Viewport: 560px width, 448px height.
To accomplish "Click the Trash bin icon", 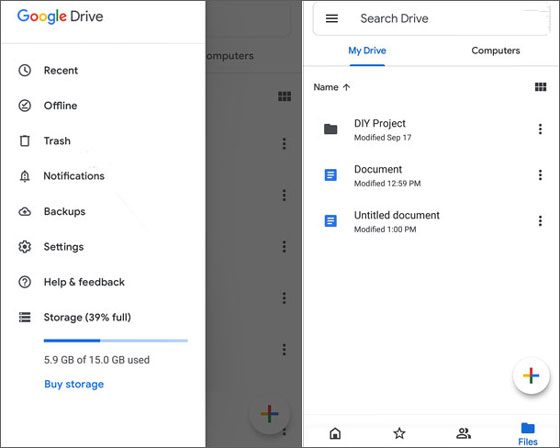I will (25, 141).
